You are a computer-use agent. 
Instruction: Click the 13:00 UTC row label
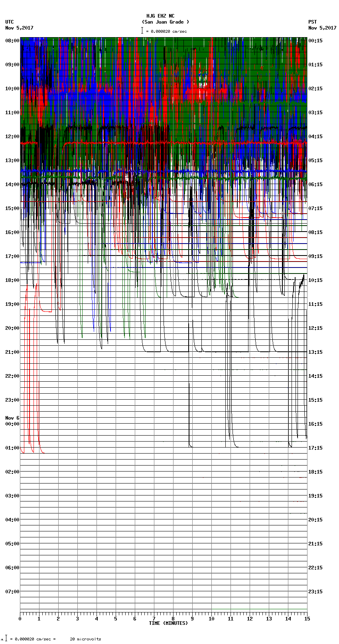tap(12, 161)
